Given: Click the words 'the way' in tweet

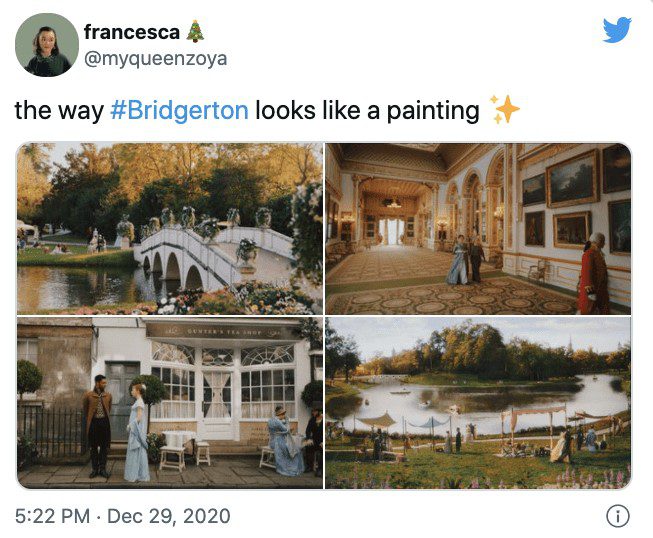Looking at the screenshot, I should (59, 110).
